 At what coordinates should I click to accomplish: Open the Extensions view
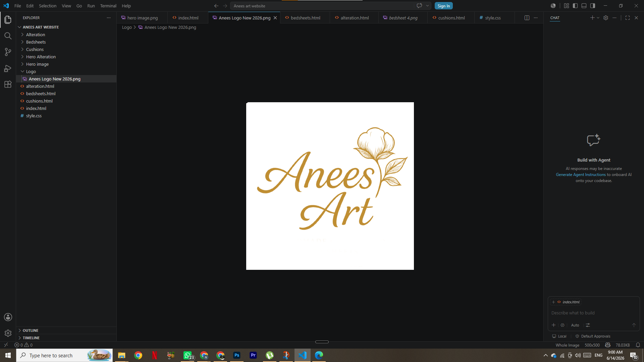8,84
